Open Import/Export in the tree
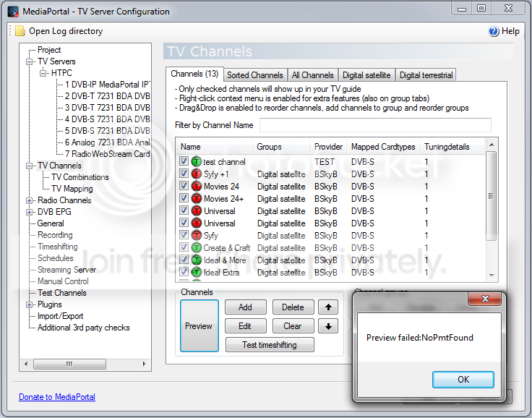Image resolution: width=532 pixels, height=418 pixels. [x=60, y=316]
